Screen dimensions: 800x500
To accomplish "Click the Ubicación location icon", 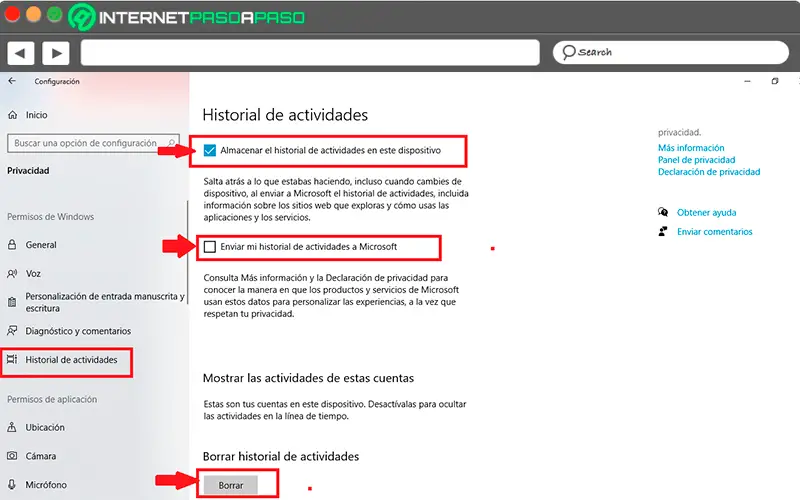I will tap(12, 427).
